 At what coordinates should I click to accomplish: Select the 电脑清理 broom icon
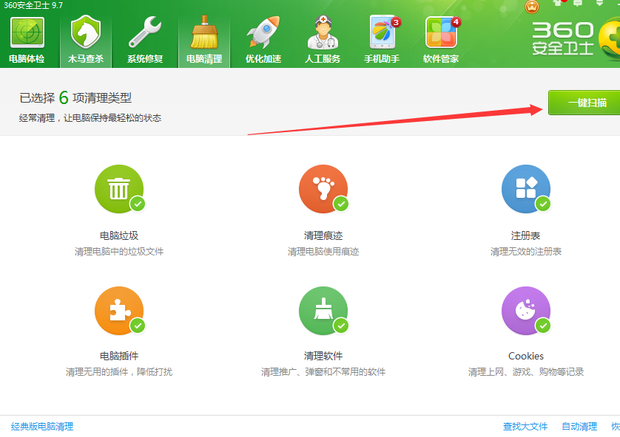pyautogui.click(x=204, y=32)
